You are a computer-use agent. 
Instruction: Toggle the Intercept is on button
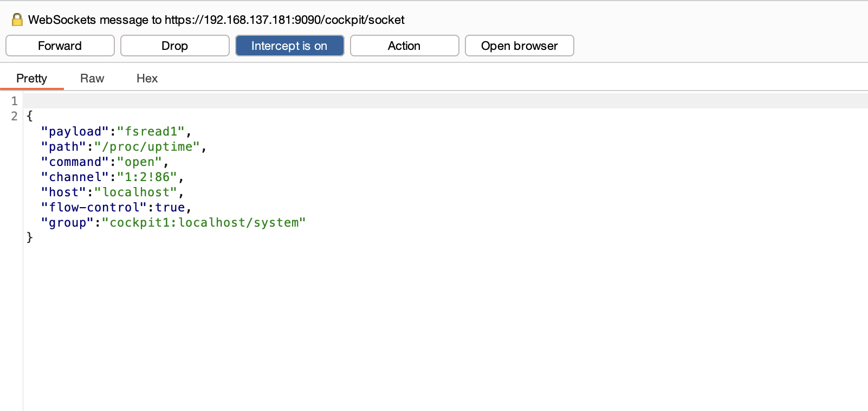[290, 46]
